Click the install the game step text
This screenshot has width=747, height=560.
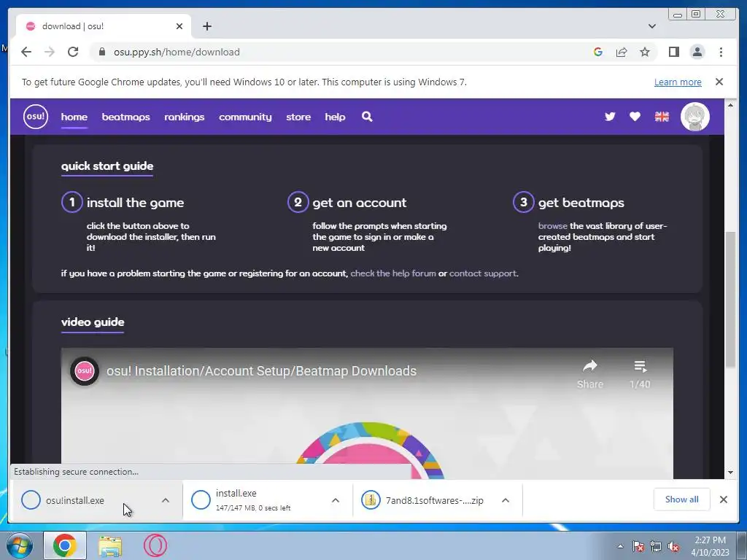coord(135,203)
